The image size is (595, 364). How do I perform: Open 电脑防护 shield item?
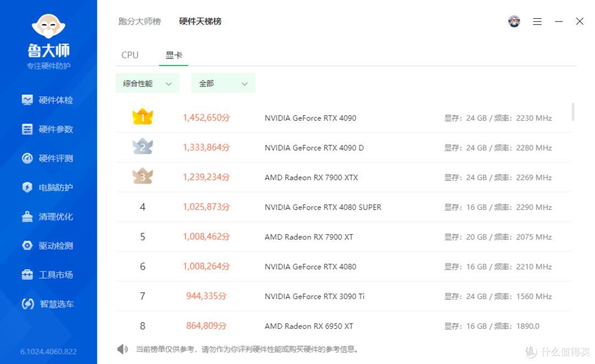click(47, 188)
